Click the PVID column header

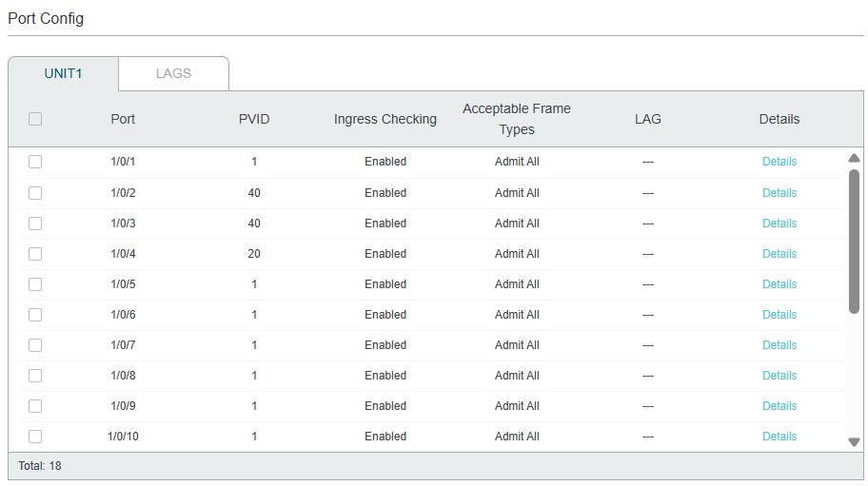tap(254, 119)
